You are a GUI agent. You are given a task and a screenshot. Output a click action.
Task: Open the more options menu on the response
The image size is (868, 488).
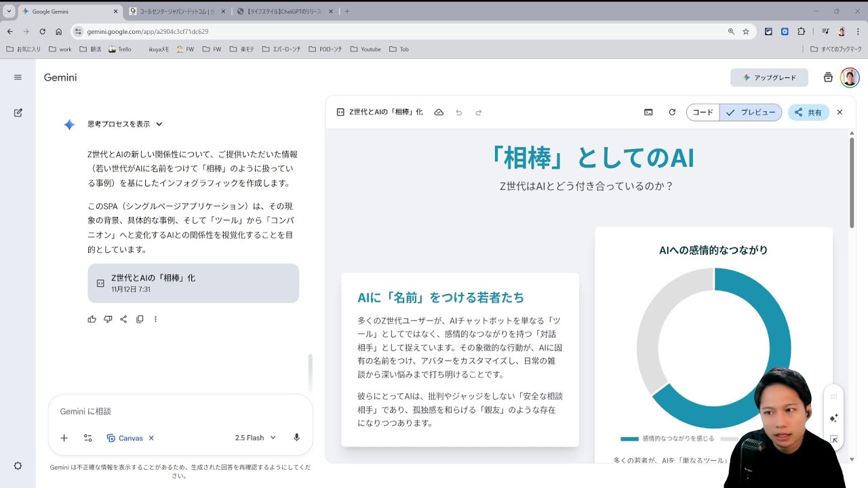pyautogui.click(x=155, y=319)
